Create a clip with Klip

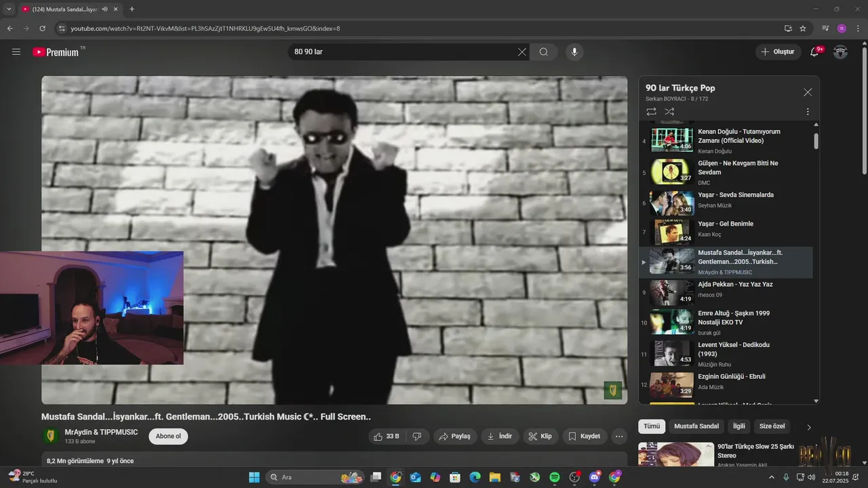pyautogui.click(x=540, y=436)
